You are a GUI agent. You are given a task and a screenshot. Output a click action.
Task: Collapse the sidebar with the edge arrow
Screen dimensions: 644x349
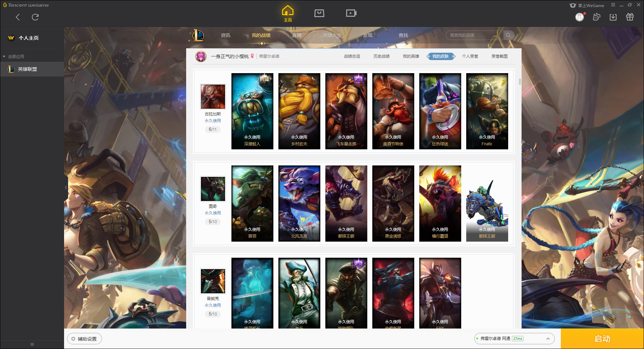pyautogui.click(x=66, y=188)
